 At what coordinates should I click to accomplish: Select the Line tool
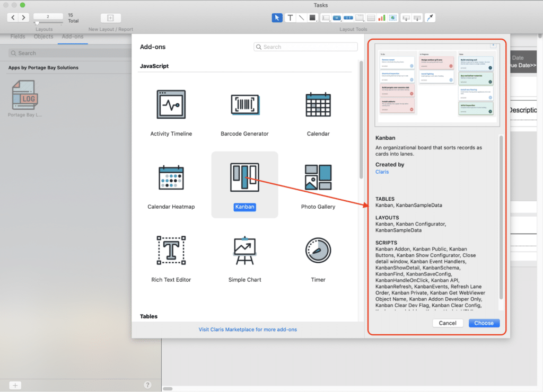(x=301, y=17)
